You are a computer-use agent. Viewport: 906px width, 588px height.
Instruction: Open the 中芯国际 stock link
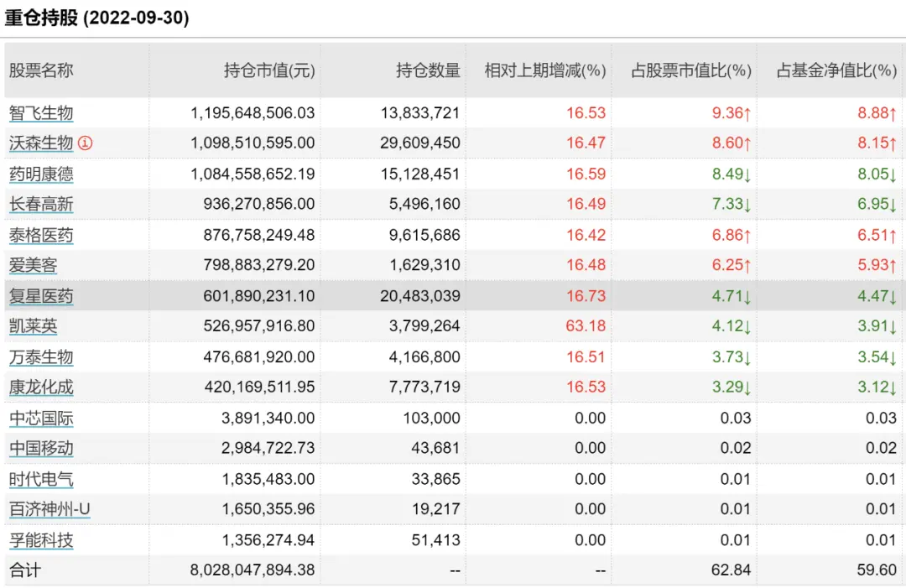pos(41,419)
